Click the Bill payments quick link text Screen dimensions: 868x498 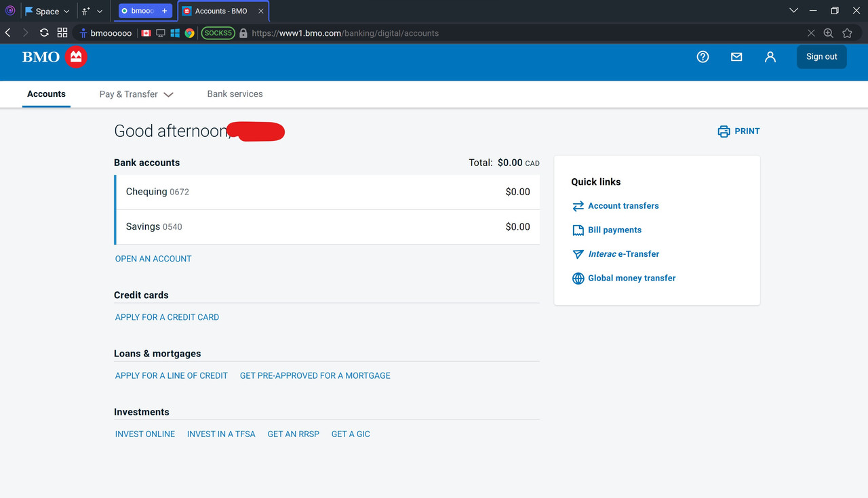pos(614,230)
